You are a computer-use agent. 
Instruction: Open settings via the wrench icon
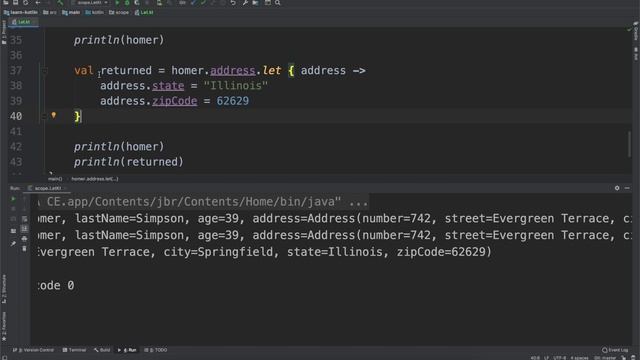click(245, 2)
